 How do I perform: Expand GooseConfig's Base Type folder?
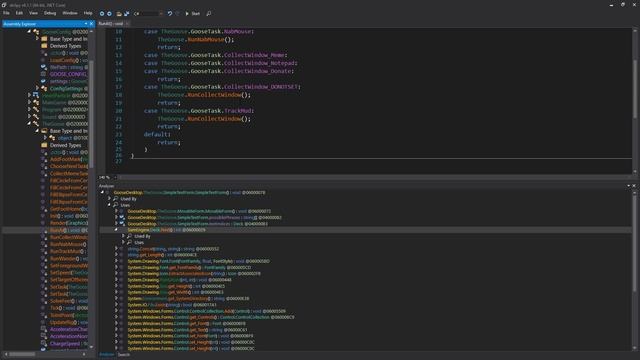(x=37, y=39)
